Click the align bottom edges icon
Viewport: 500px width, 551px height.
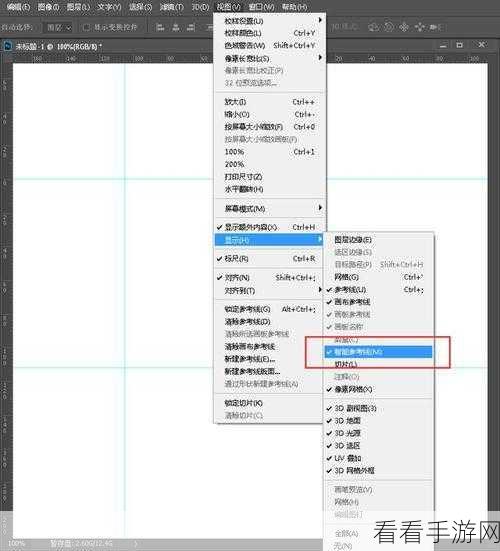coord(191,27)
